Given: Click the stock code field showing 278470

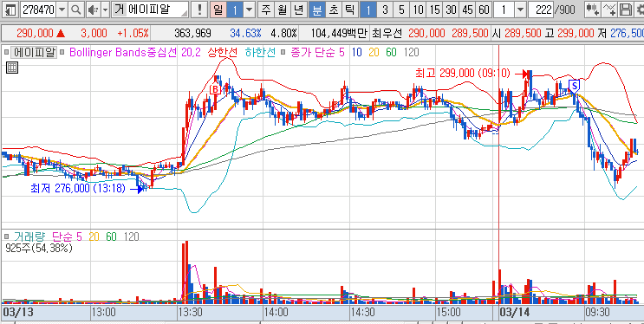Looking at the screenshot, I should (38, 10).
